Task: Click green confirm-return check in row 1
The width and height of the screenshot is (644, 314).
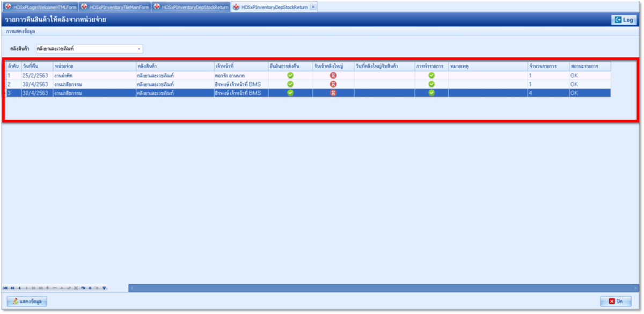Action: 290,76
